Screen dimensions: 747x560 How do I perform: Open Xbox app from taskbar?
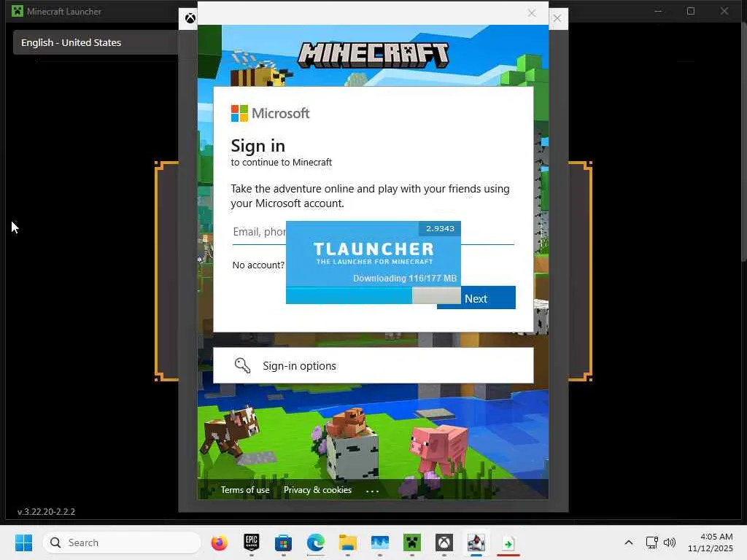[x=444, y=542]
